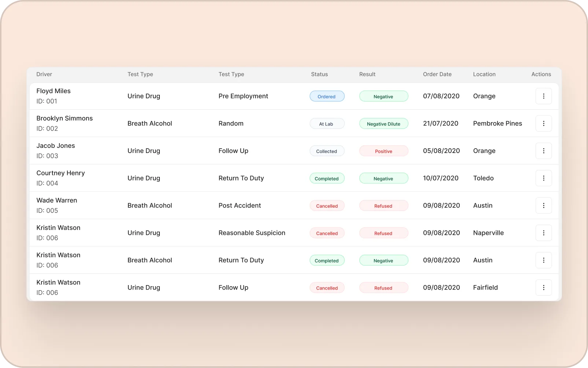Click the At Lab status badge
This screenshot has width=588, height=368.
(x=327, y=124)
